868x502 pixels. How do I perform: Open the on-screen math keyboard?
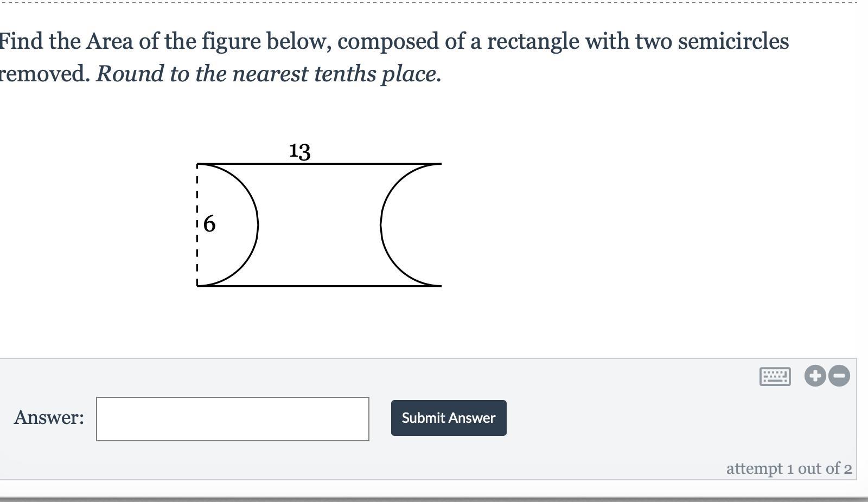pyautogui.click(x=775, y=376)
